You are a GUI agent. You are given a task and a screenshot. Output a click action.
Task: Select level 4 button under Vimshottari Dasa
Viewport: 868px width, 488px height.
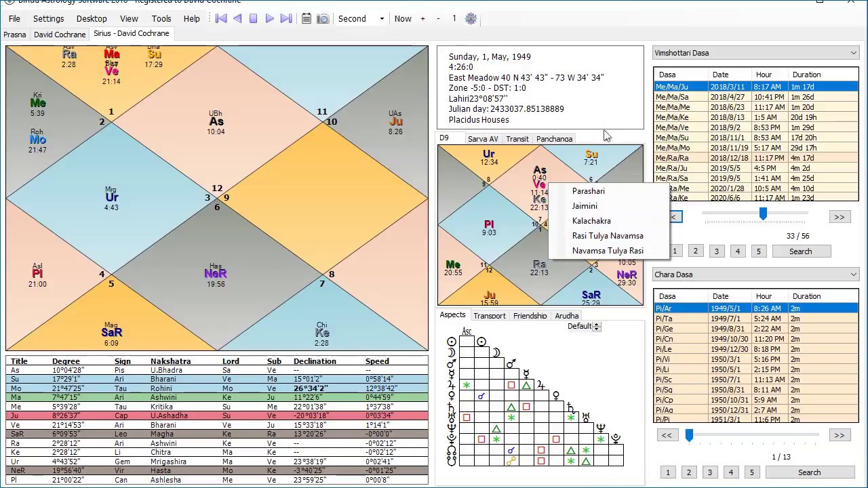(x=738, y=251)
